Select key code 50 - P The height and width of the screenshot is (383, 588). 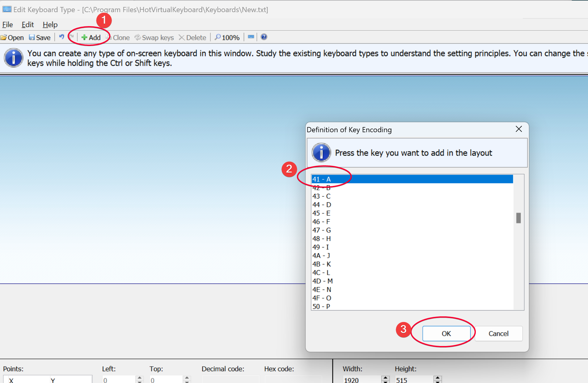(x=412, y=306)
